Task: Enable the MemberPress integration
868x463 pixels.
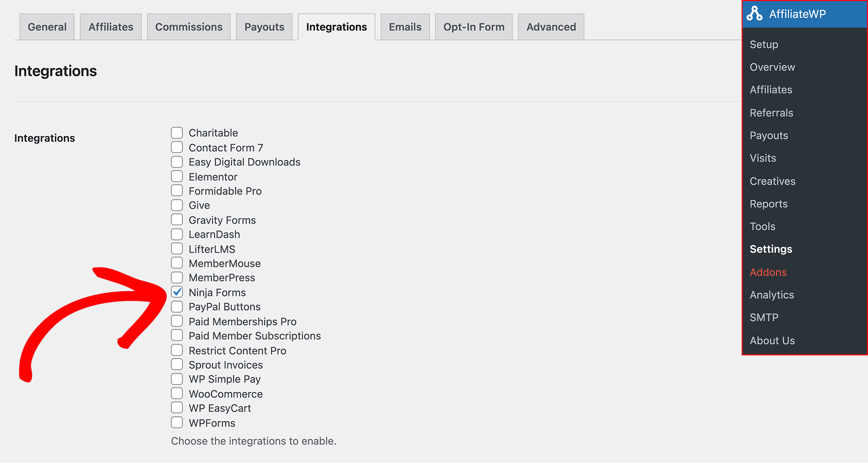Action: pos(177,278)
